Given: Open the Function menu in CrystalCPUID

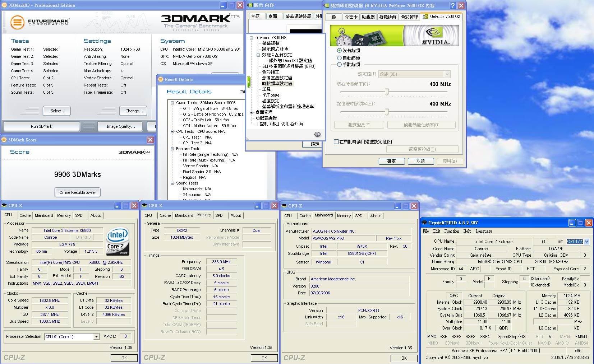Looking at the screenshot, I should [x=452, y=231].
